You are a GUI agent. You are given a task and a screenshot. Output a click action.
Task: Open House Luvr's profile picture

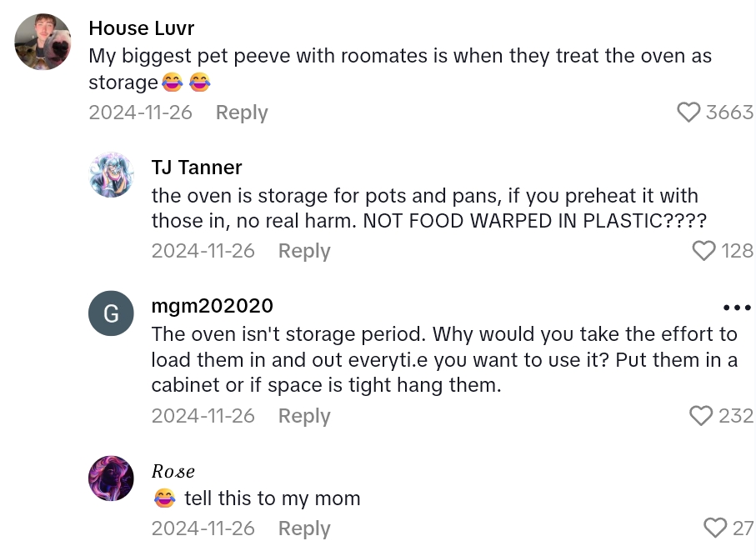coord(43,42)
